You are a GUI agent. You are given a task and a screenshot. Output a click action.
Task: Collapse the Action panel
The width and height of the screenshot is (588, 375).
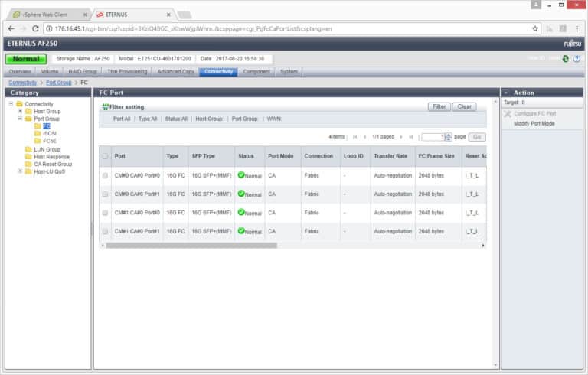pos(506,93)
